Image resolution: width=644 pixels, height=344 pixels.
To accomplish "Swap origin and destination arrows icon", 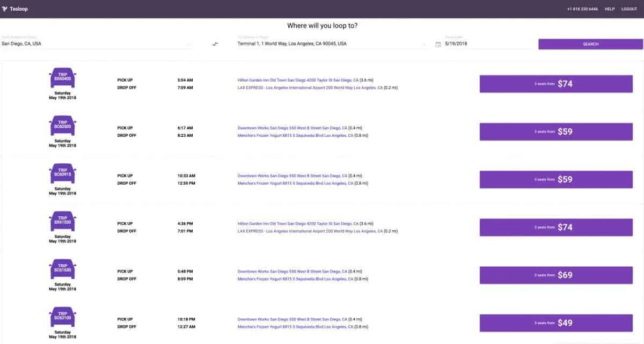I will (x=215, y=44).
